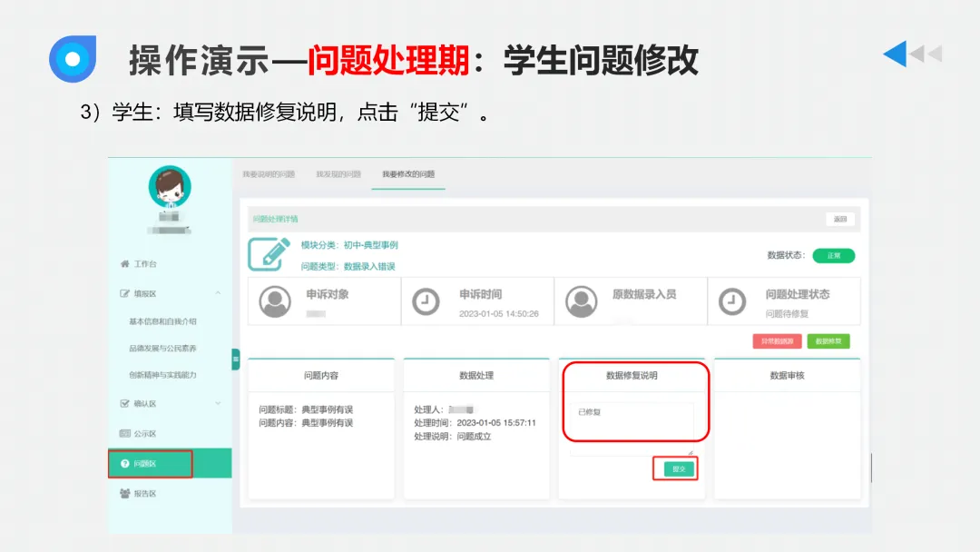Collapse the 填报区 section

[219, 292]
